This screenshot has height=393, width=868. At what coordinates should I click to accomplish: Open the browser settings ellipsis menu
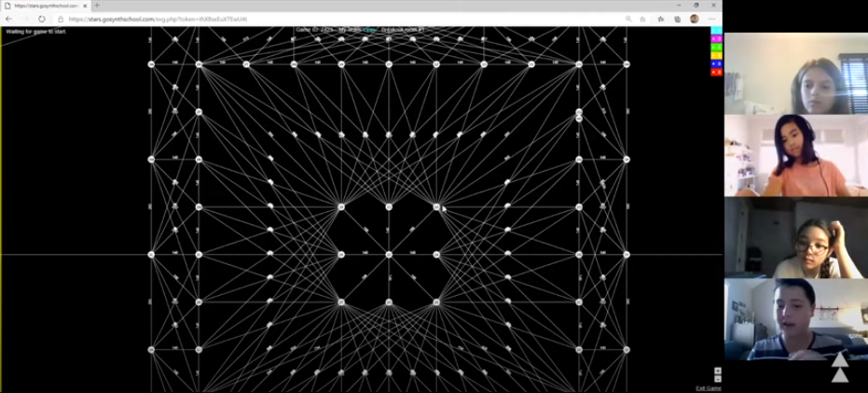(x=712, y=19)
